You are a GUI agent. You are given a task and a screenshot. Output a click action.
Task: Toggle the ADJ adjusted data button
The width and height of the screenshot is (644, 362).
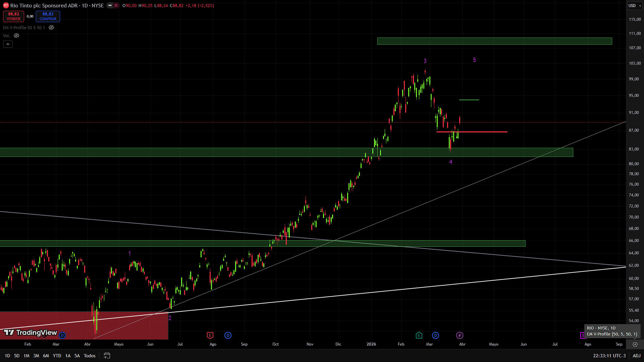pos(636,356)
